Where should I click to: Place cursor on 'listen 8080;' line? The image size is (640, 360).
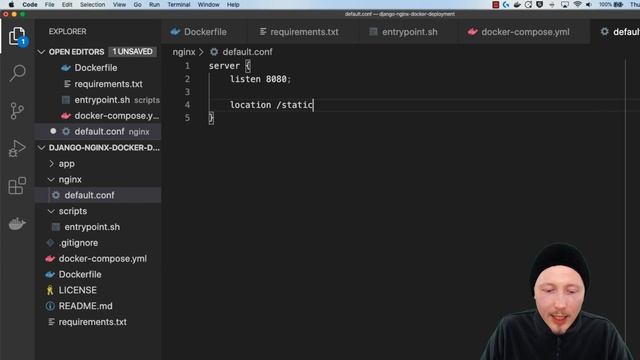coord(260,79)
